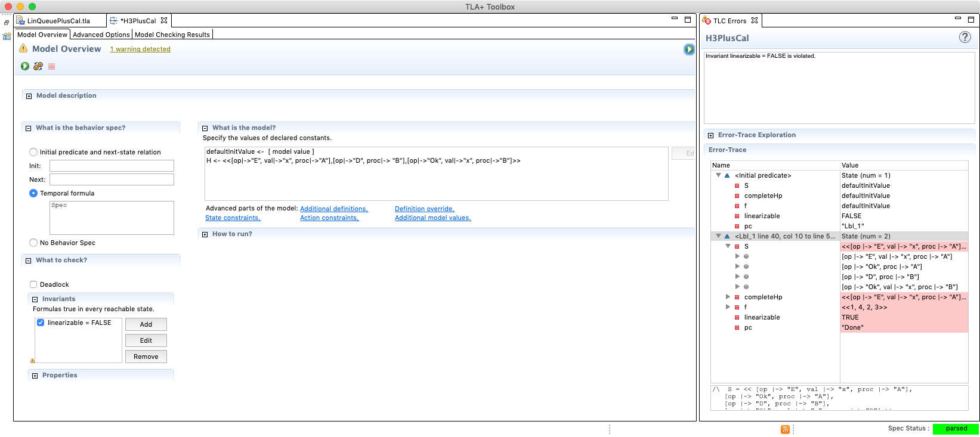Click the RSS feed icon in status bar

pyautogui.click(x=785, y=429)
